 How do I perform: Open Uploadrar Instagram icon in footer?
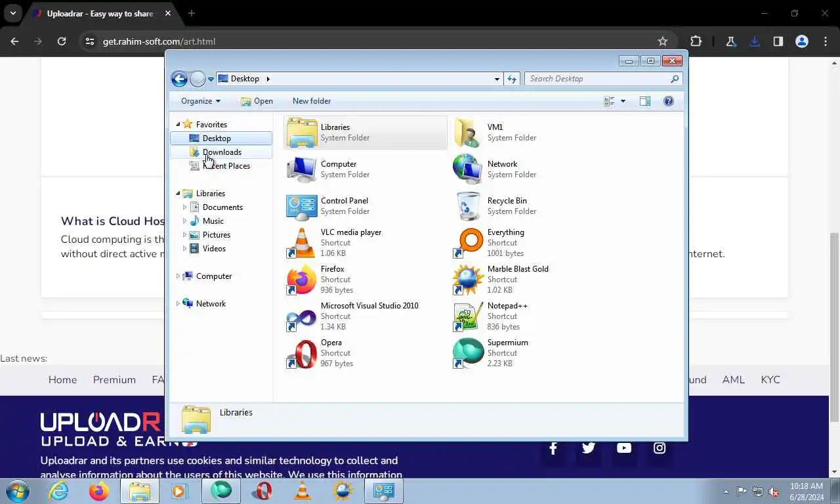coord(660,448)
